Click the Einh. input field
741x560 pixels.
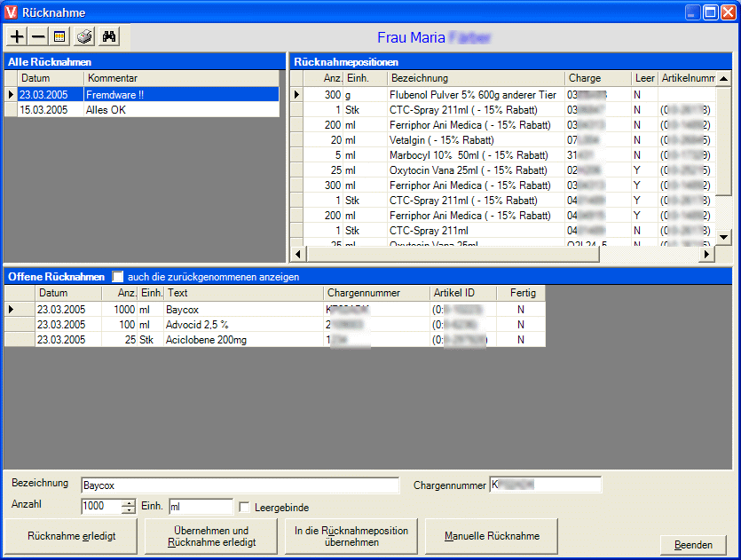[201, 507]
